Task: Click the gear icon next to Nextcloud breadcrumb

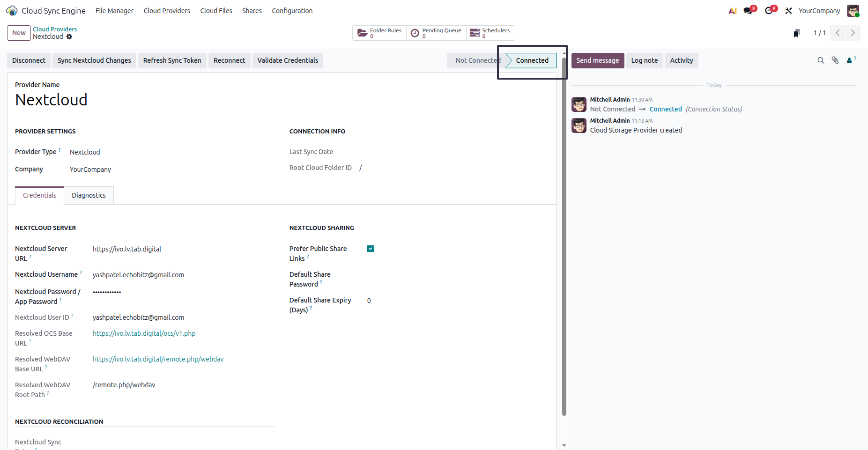Action: click(x=69, y=37)
